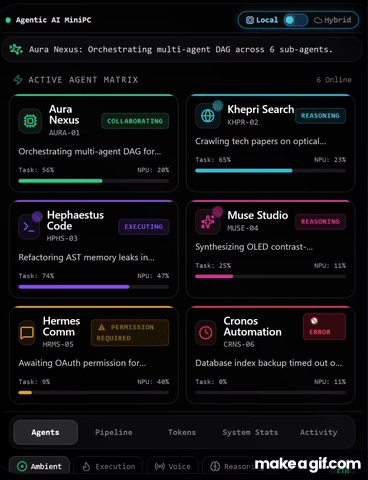Click the Cronos Automation clock icon

206,332
